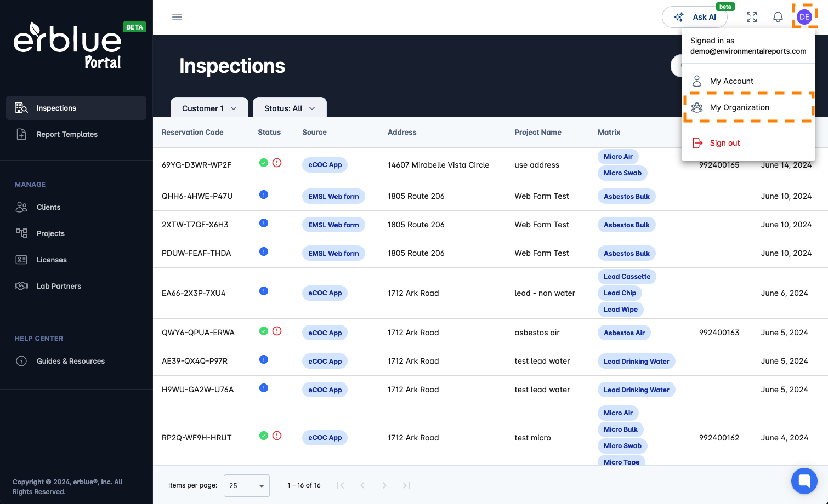The height and width of the screenshot is (504, 828).
Task: Open Inspections in sidebar
Action: [x=76, y=108]
